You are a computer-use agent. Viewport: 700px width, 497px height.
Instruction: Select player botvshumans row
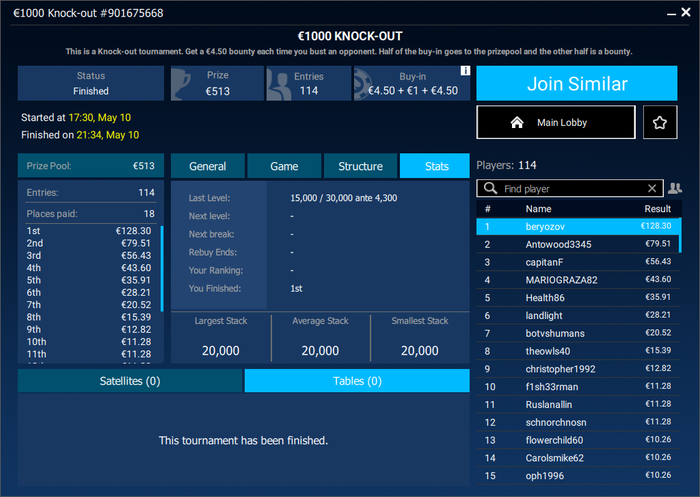[578, 334]
